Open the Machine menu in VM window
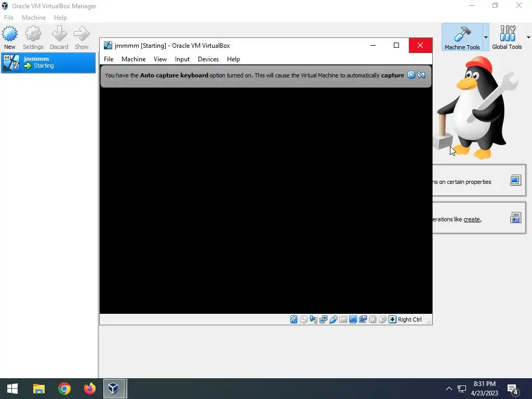532x399 pixels. click(x=134, y=59)
